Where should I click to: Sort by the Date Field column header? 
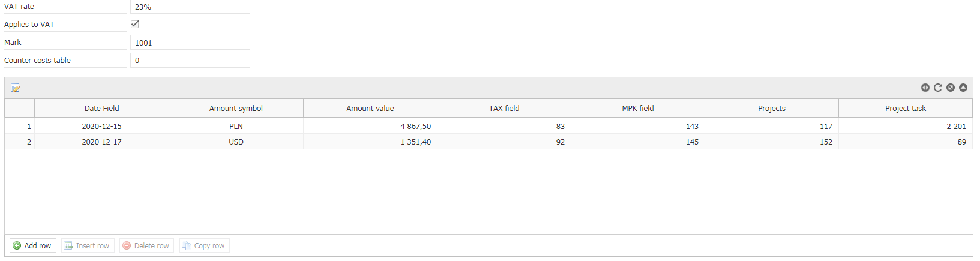tap(102, 109)
